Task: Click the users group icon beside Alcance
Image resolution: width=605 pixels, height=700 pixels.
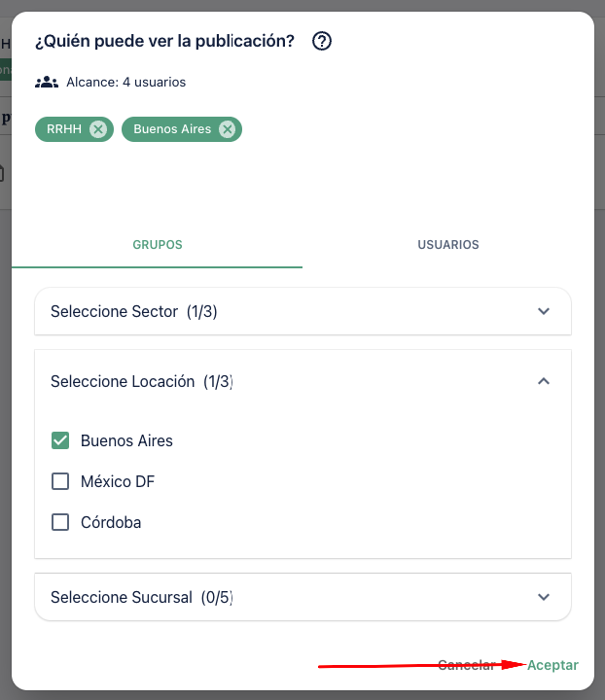Action: pyautogui.click(x=47, y=83)
